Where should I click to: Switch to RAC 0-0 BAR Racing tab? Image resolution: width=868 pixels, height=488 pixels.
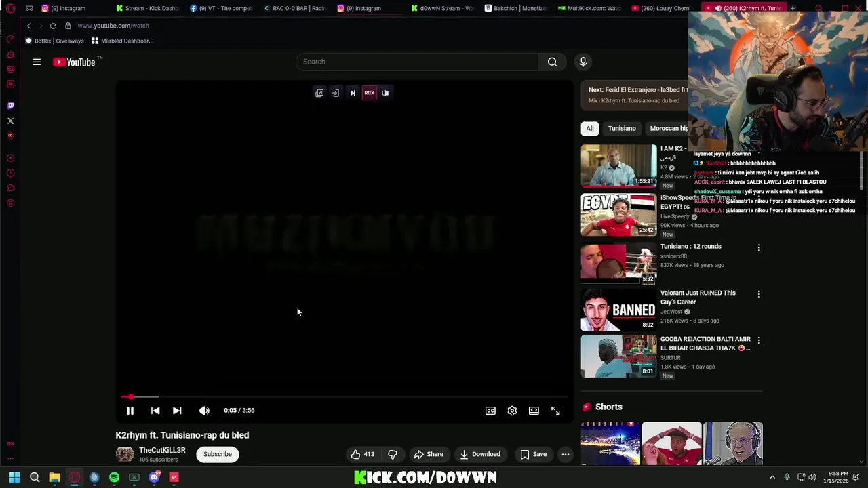pos(294,8)
